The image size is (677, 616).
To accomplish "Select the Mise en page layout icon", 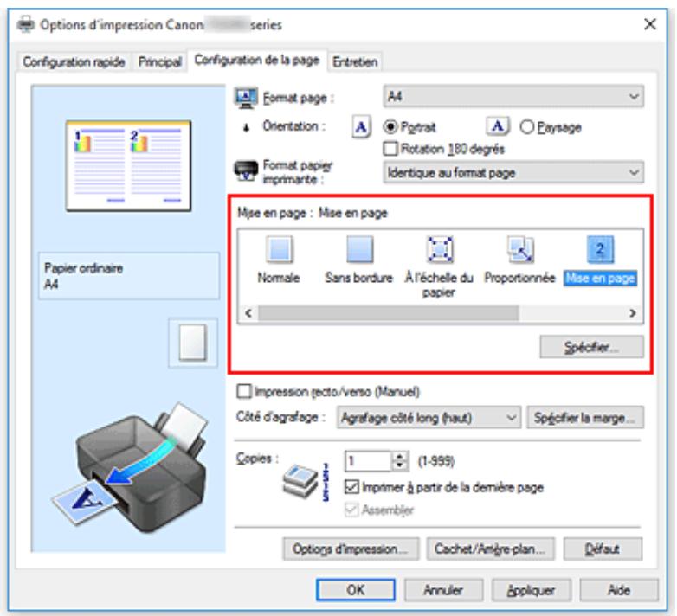I will point(600,249).
